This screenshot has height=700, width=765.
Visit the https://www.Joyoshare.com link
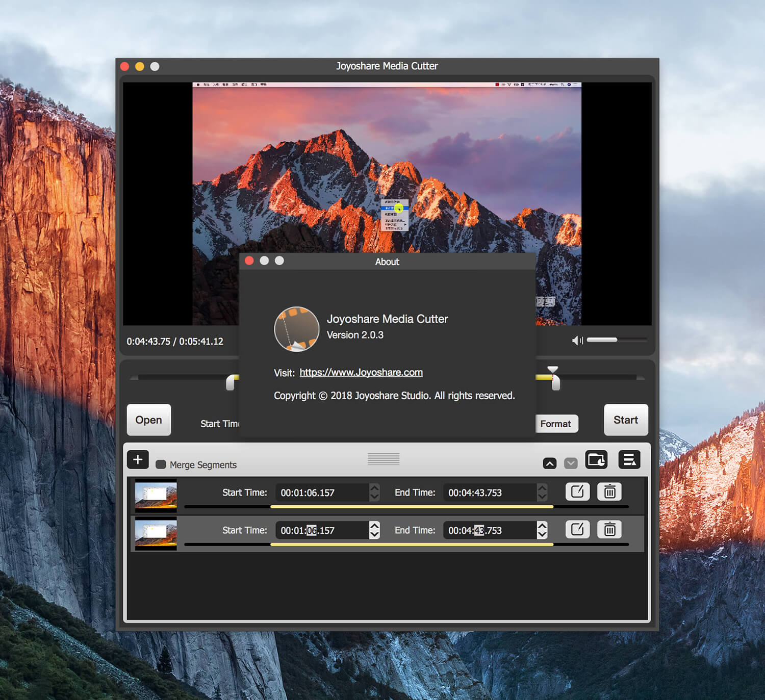(x=361, y=372)
